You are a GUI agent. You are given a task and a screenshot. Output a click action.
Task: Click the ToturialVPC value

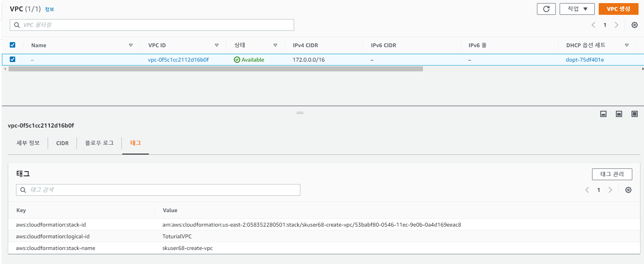(x=177, y=236)
